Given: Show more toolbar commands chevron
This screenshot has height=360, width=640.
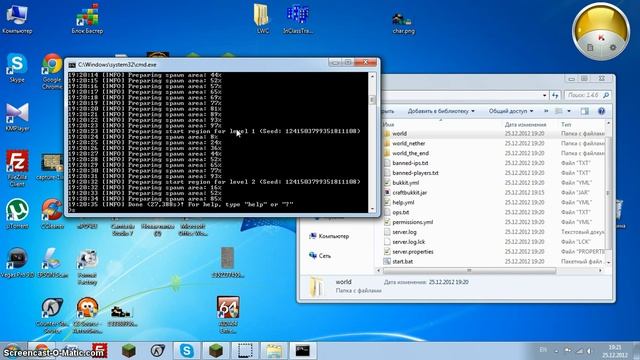Looking at the screenshot, I should (x=546, y=111).
